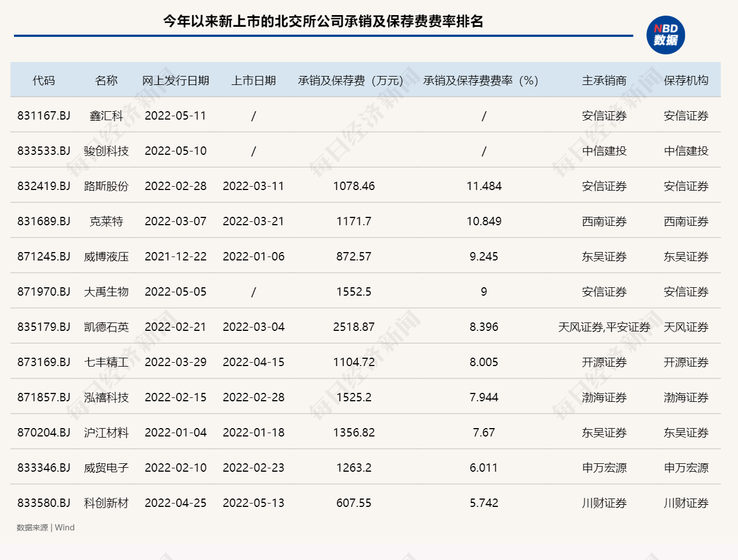This screenshot has width=738, height=560.
Task: Click fee value 1356.82
Action: click(x=354, y=433)
